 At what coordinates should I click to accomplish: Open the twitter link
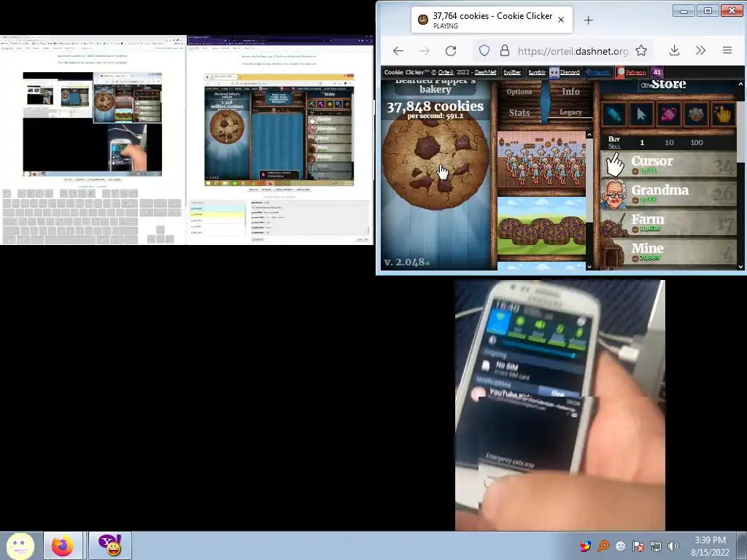512,72
